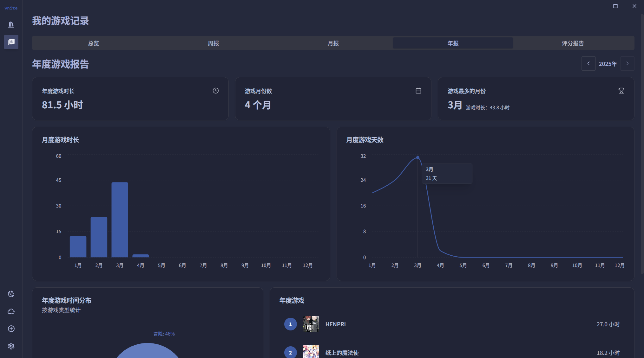Click the game records chart icon
This screenshot has width=644, height=358.
click(11, 42)
